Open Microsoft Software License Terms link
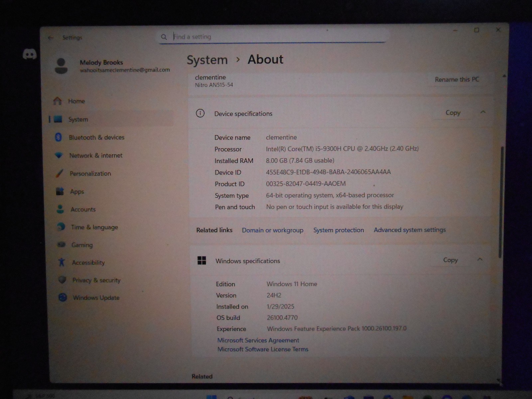 click(263, 349)
